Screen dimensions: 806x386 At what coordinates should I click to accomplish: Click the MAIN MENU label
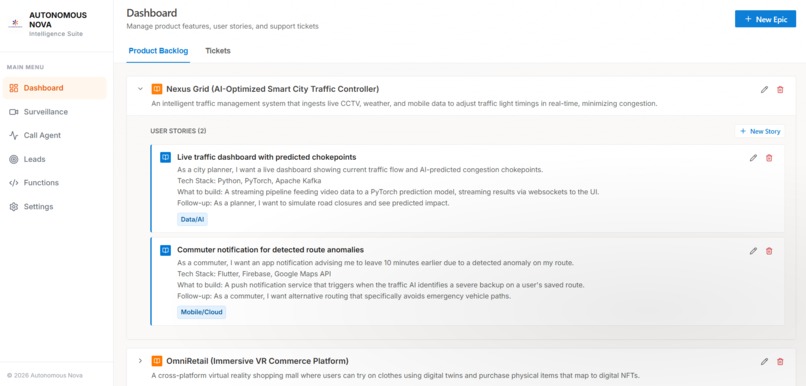25,67
